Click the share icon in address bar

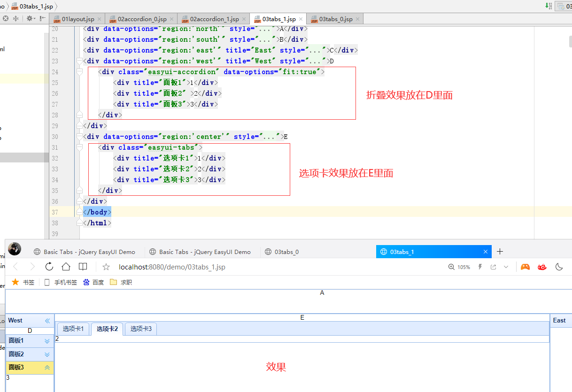493,267
